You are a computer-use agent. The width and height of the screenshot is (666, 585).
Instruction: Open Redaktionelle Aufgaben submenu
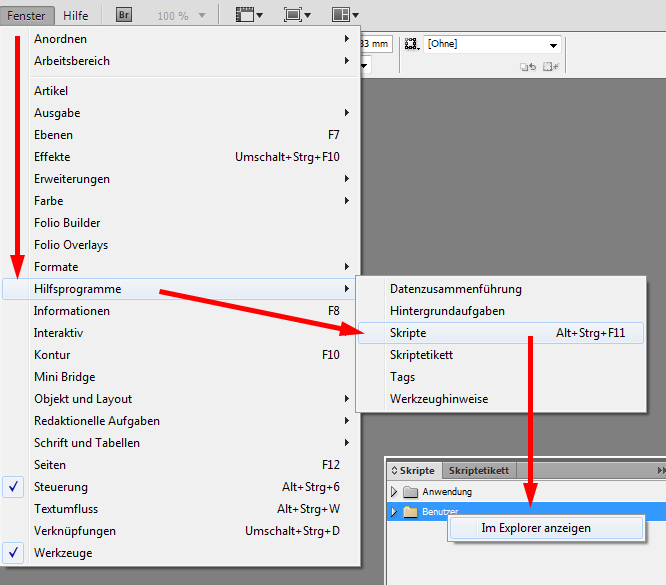pyautogui.click(x=179, y=421)
